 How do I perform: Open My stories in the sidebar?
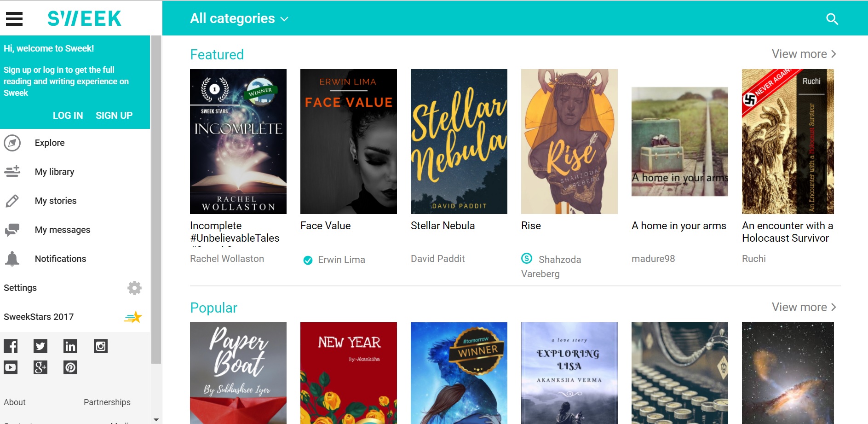56,201
